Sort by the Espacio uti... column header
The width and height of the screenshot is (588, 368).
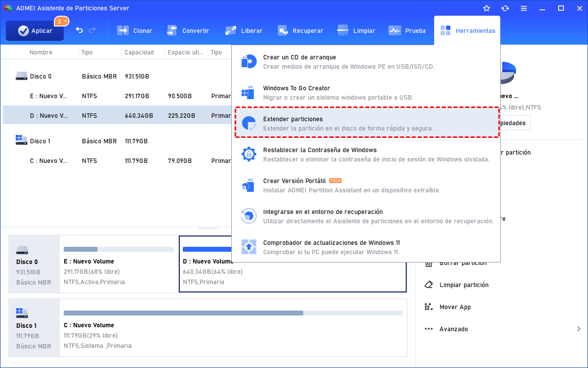pyautogui.click(x=186, y=53)
